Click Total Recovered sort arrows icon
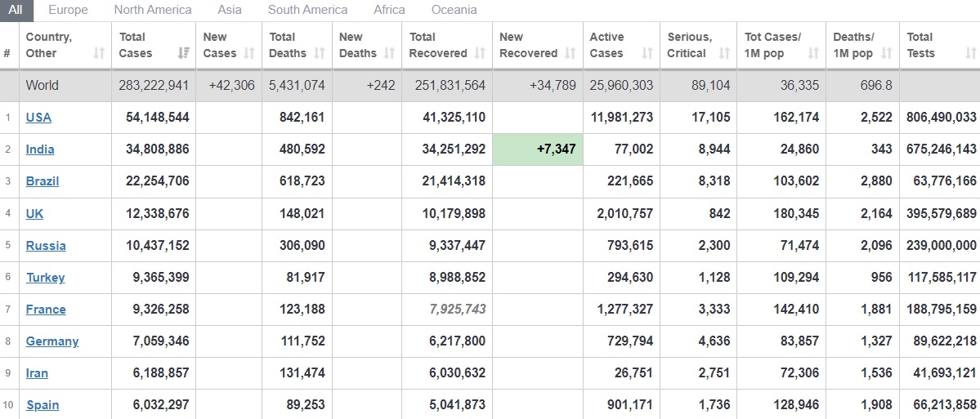 (x=481, y=54)
